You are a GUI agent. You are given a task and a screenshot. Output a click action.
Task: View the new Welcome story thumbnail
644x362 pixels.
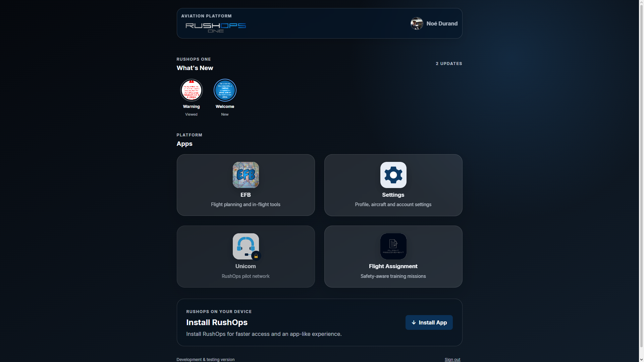pyautogui.click(x=225, y=90)
